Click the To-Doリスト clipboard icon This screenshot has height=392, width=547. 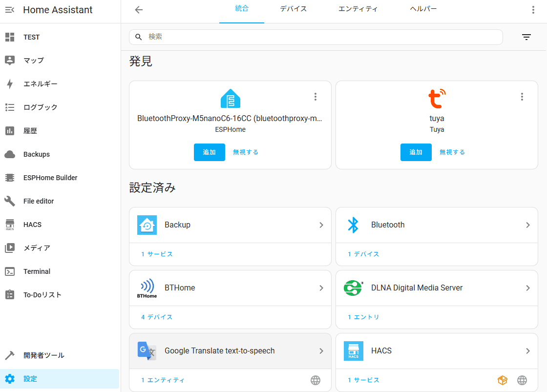point(10,295)
